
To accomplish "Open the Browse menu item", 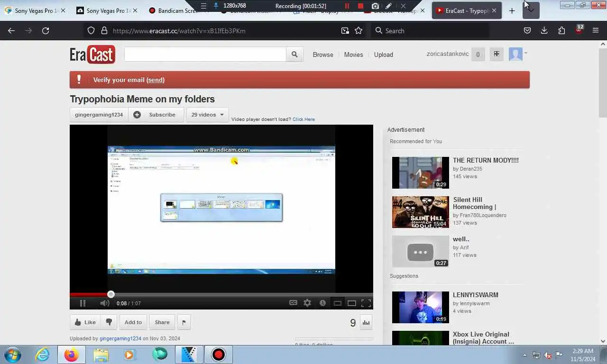I will click(323, 55).
